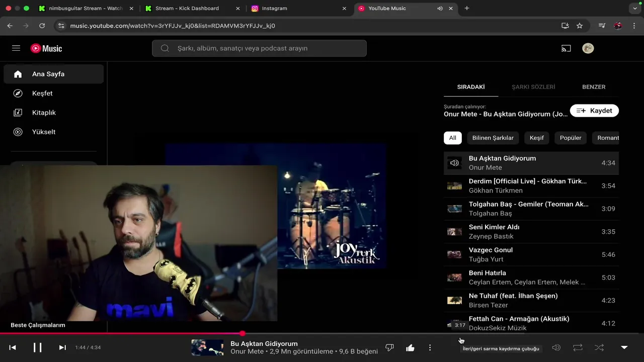Play Ne Tuhaf (feat. İlhan Şeşen)
The width and height of the screenshot is (644, 362).
point(531,301)
